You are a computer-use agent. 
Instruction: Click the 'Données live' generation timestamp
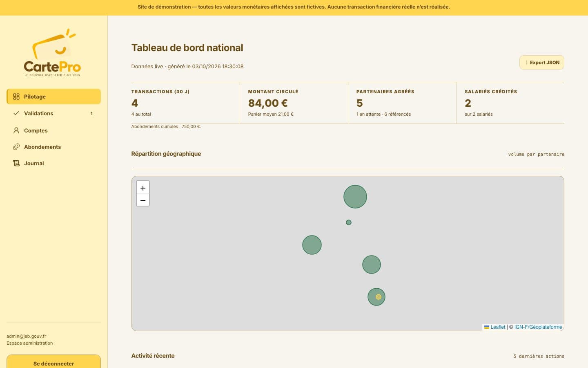[187, 66]
